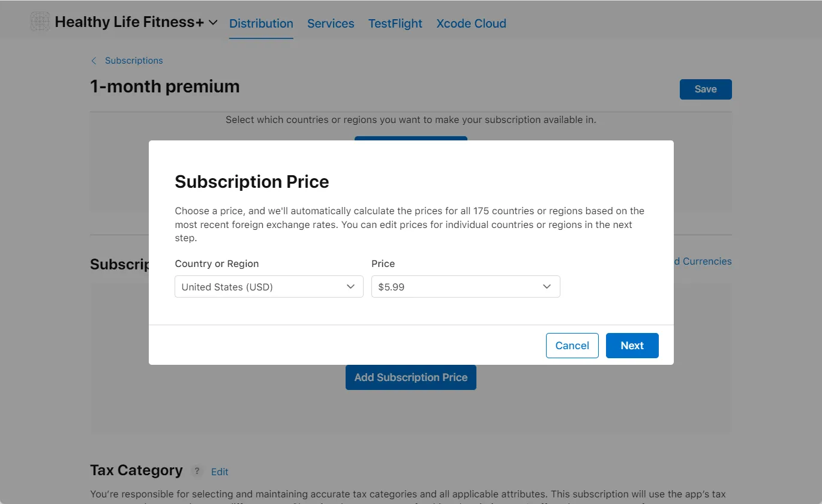Click the Price field dropdown chevron
The height and width of the screenshot is (504, 822).
[x=547, y=287]
